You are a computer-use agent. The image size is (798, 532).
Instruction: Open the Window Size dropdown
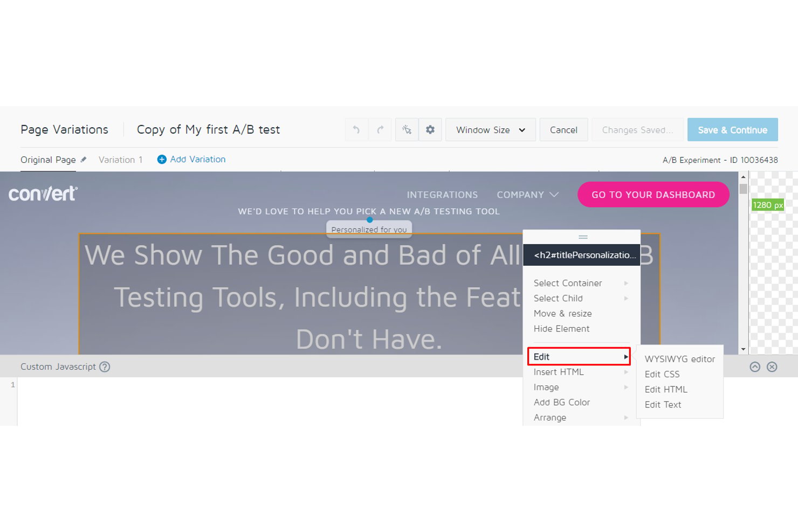(x=490, y=130)
